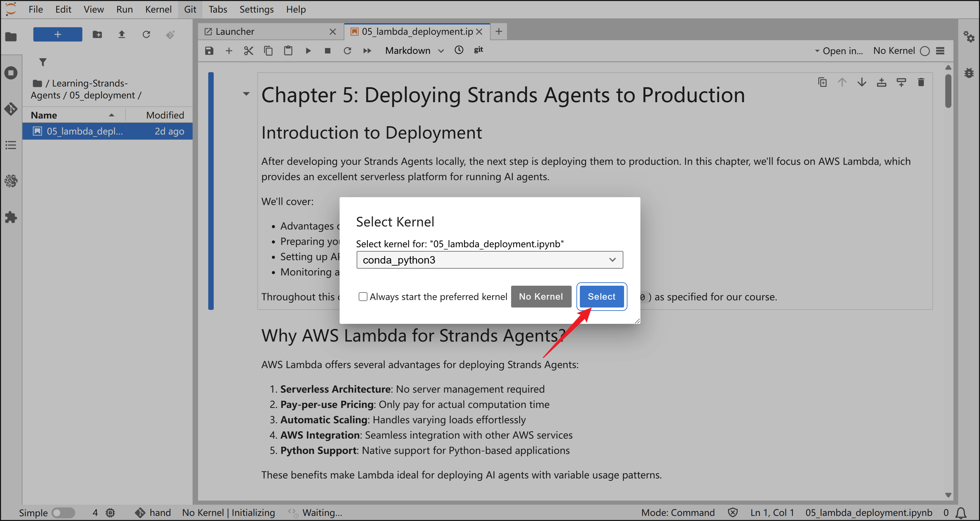The image size is (980, 521).
Task: Delete the cell with trash icon
Action: 921,82
